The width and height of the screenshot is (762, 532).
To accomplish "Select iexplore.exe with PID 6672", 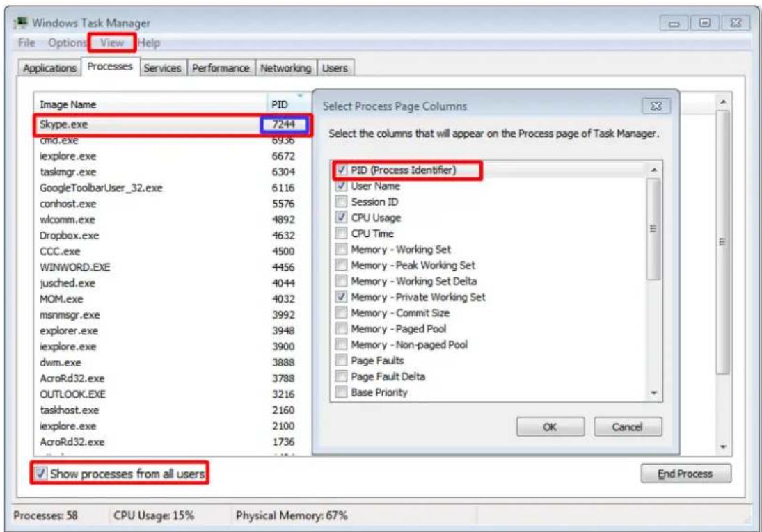I will click(173, 156).
